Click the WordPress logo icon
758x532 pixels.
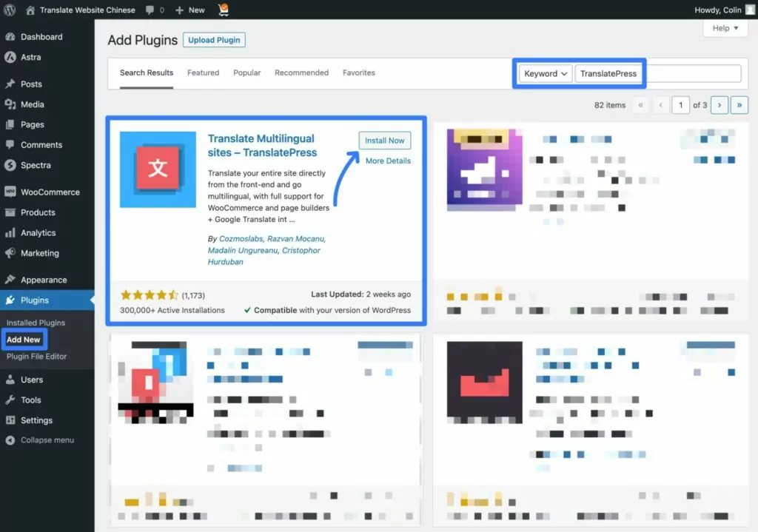10,10
